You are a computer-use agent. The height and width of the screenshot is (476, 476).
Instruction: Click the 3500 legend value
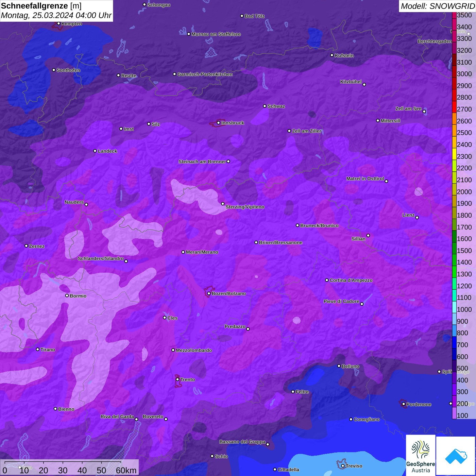tap(464, 15)
